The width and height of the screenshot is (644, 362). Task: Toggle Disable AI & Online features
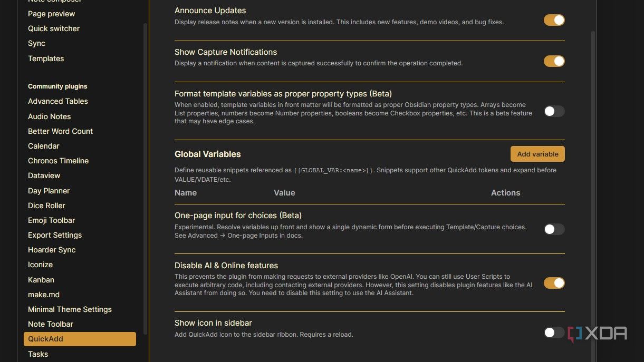[x=554, y=283]
